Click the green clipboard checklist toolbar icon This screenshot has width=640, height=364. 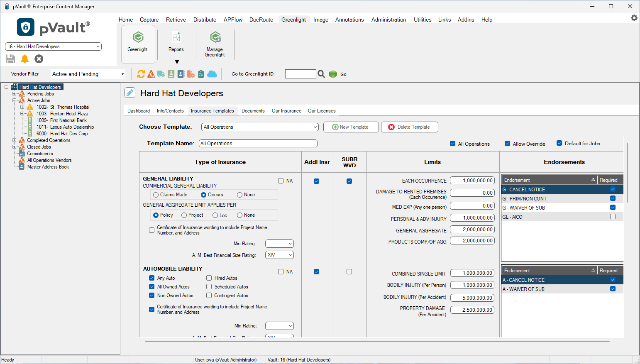[201, 74]
